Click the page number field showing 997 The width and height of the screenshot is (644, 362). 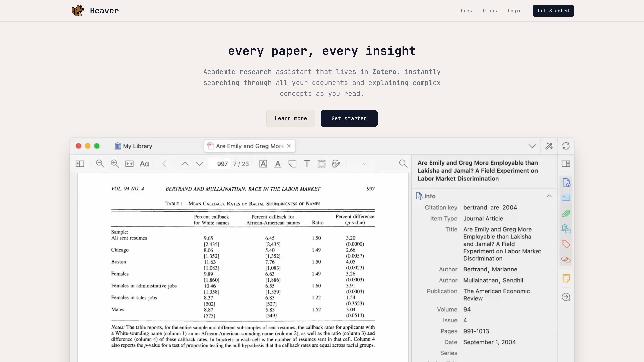(220, 164)
